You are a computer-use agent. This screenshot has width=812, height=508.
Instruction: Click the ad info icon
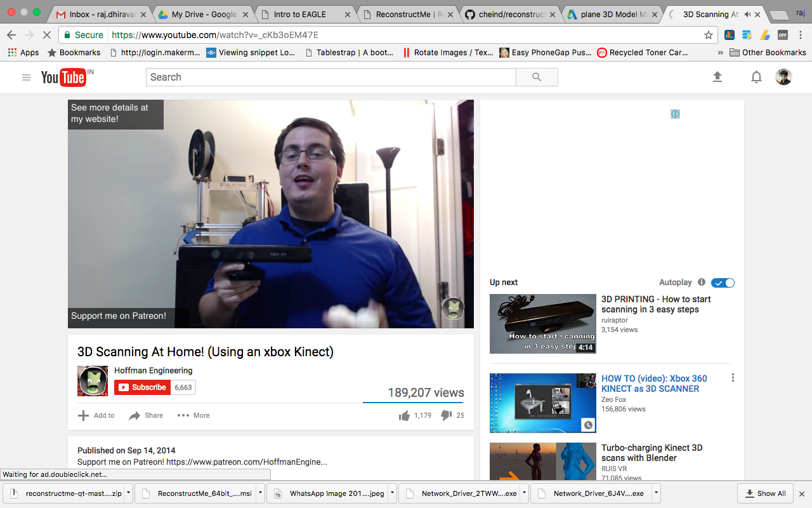675,114
